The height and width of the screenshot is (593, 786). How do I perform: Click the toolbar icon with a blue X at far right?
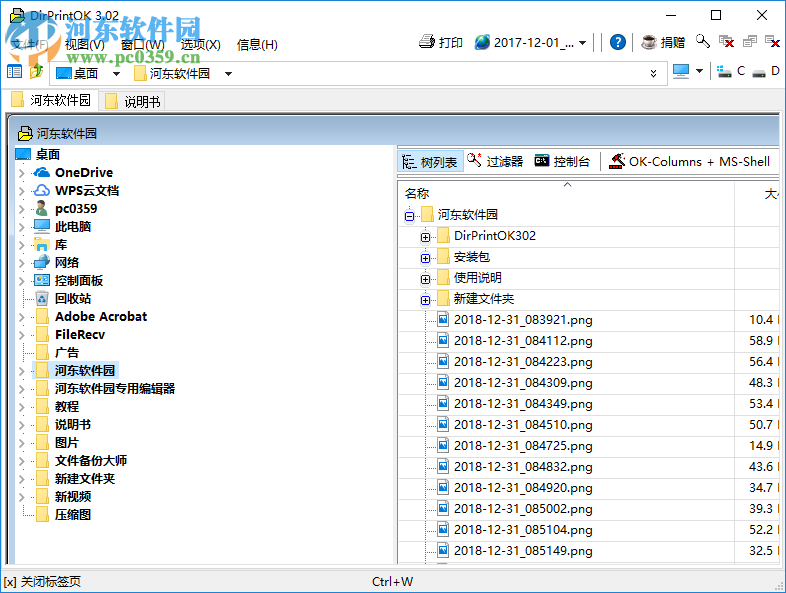tap(772, 42)
